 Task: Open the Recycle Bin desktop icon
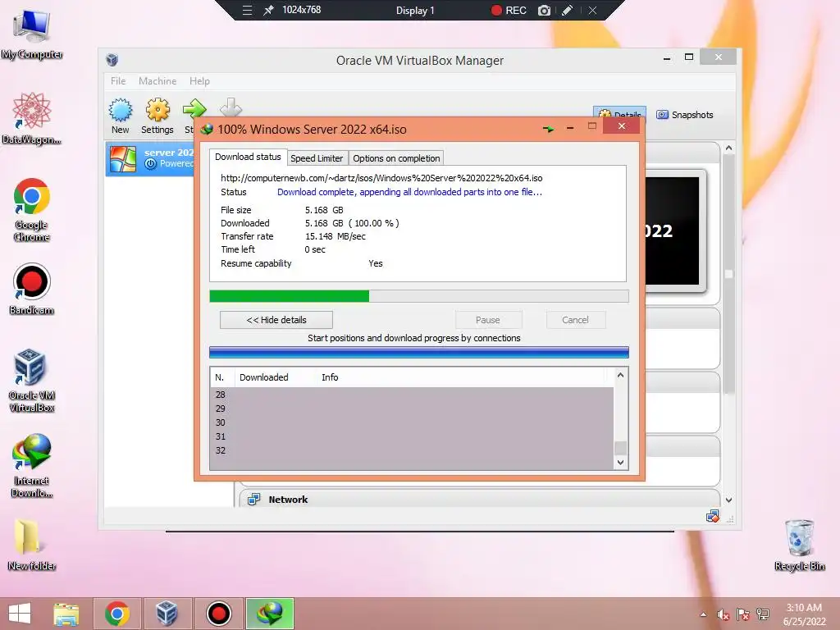(x=799, y=545)
